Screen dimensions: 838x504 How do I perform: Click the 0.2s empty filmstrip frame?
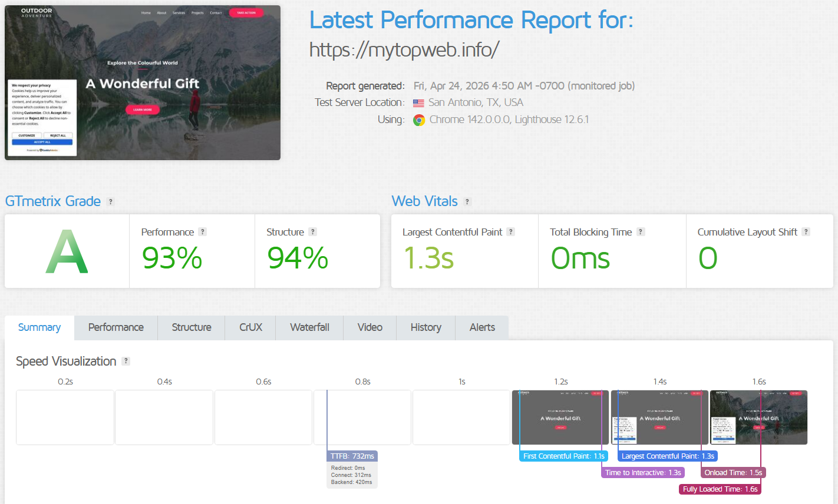65,417
